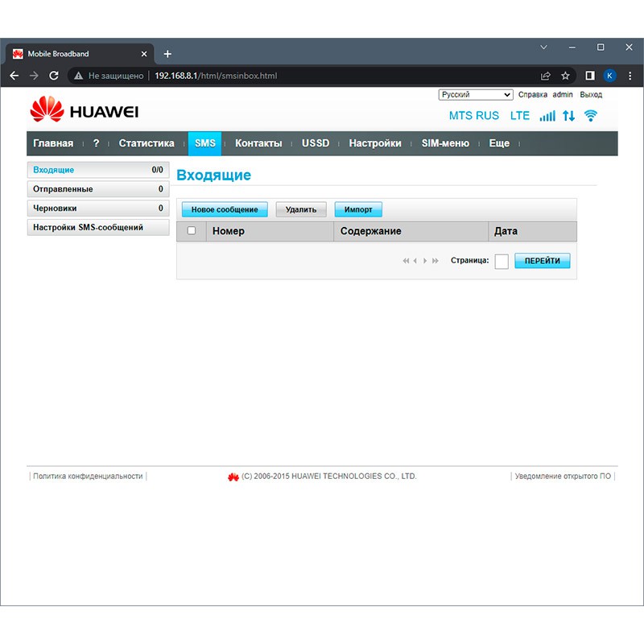Open the Настройки menu tab
644x644 pixels.
click(374, 143)
